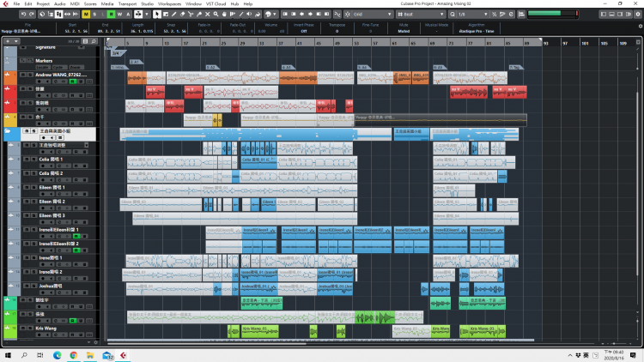Click the Undo arrow icon
The height and width of the screenshot is (362, 644).
[23, 15]
